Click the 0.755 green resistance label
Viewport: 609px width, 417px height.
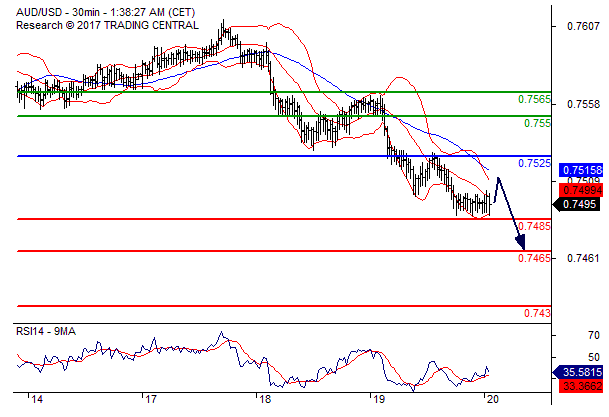[x=537, y=123]
